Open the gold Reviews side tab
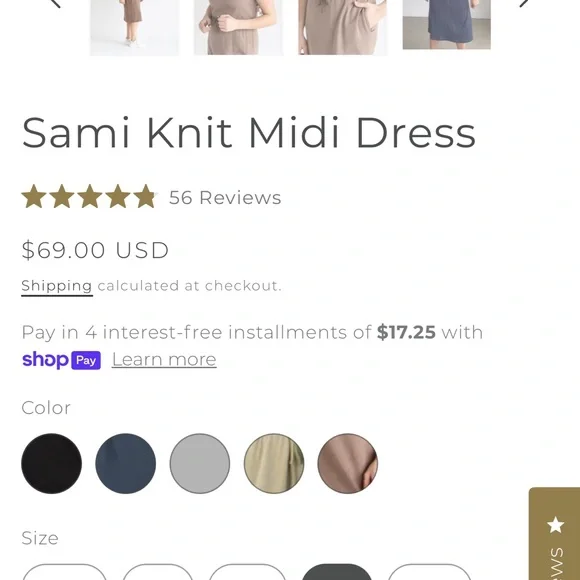 tap(554, 534)
